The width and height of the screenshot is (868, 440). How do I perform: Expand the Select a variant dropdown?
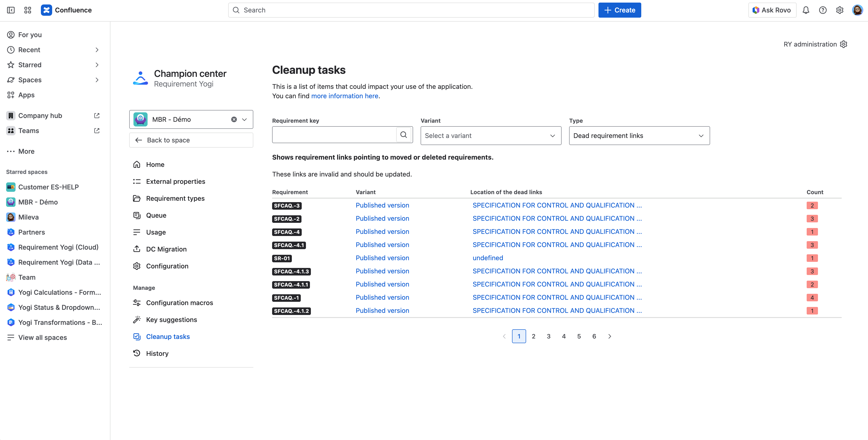click(491, 136)
